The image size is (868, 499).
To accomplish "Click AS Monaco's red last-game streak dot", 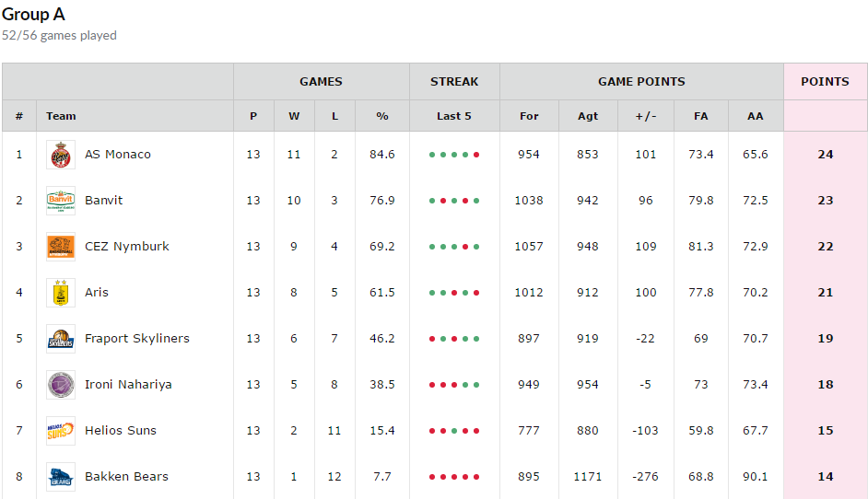I will [476, 155].
